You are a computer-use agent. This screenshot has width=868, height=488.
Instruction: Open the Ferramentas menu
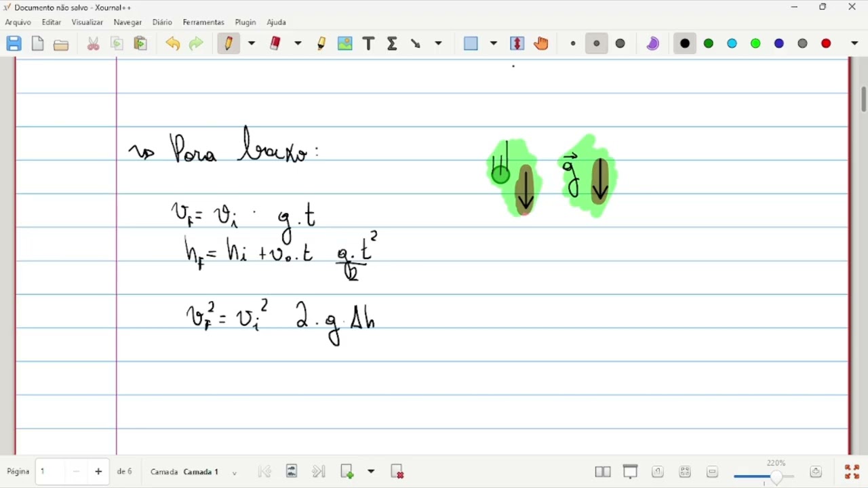(203, 22)
